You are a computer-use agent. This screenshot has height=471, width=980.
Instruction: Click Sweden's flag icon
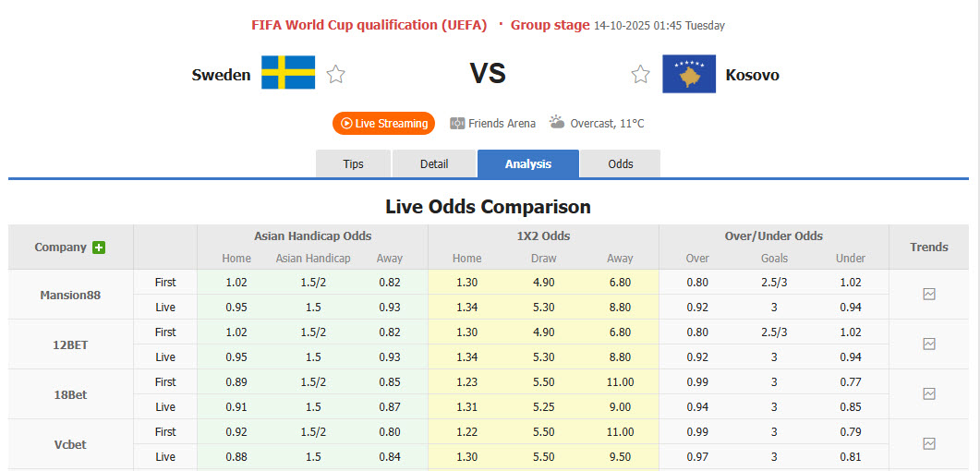[x=288, y=73]
